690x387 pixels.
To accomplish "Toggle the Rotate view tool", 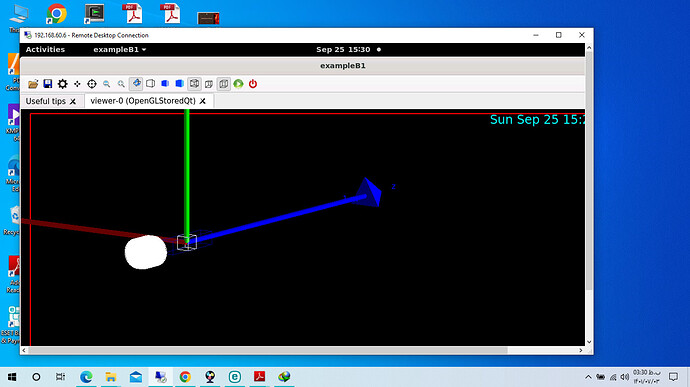I will click(x=136, y=84).
